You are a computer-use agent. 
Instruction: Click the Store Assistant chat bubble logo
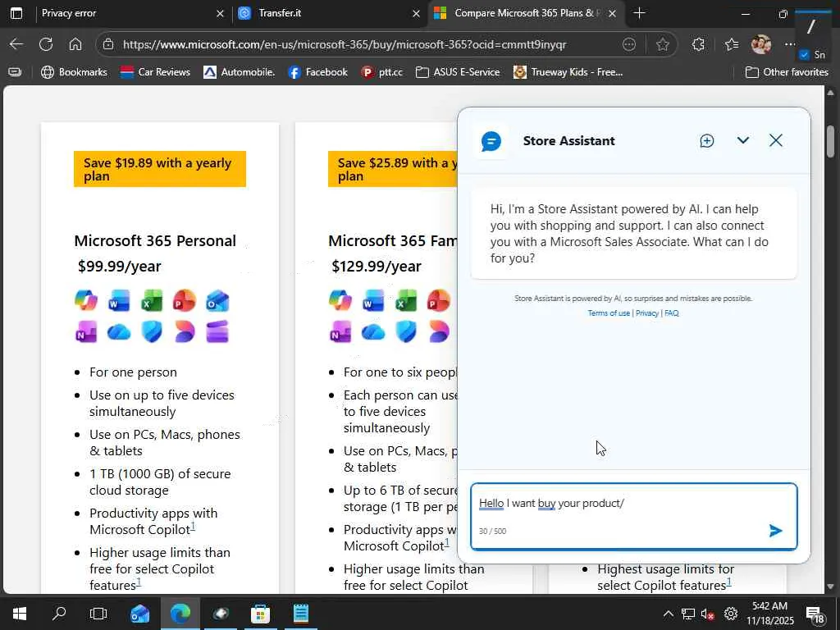(x=491, y=141)
